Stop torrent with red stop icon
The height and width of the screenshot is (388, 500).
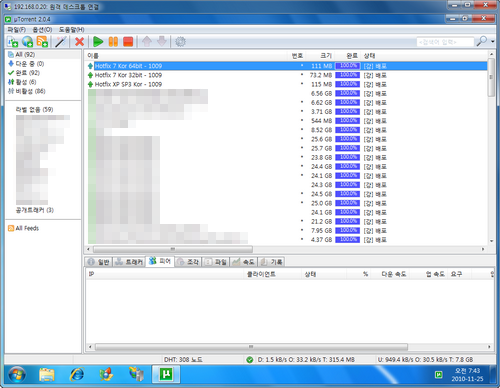click(x=128, y=42)
